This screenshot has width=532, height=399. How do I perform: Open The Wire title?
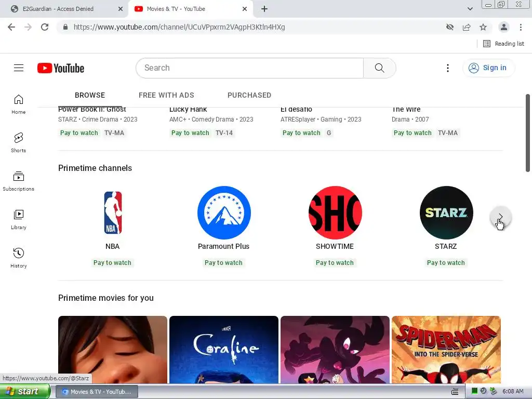(406, 110)
